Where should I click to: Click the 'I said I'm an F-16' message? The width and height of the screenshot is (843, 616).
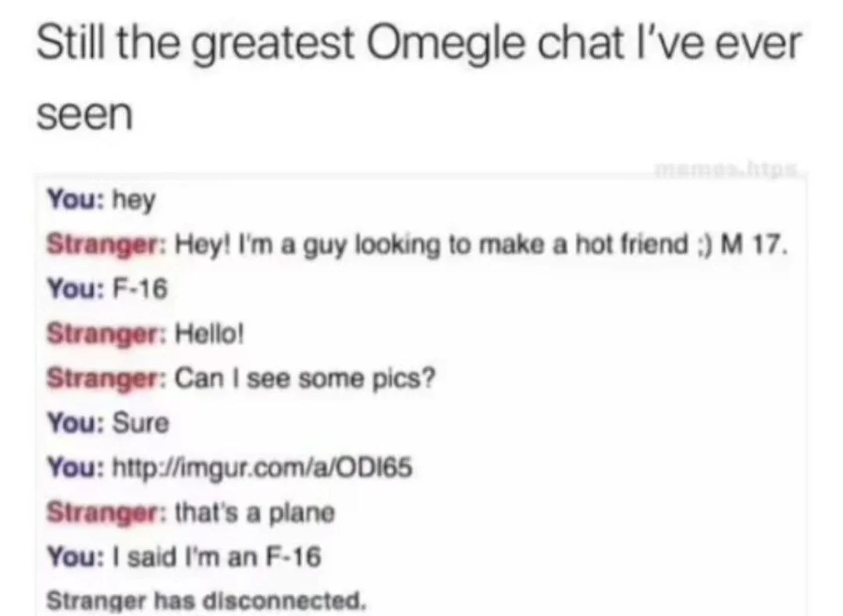click(184, 557)
